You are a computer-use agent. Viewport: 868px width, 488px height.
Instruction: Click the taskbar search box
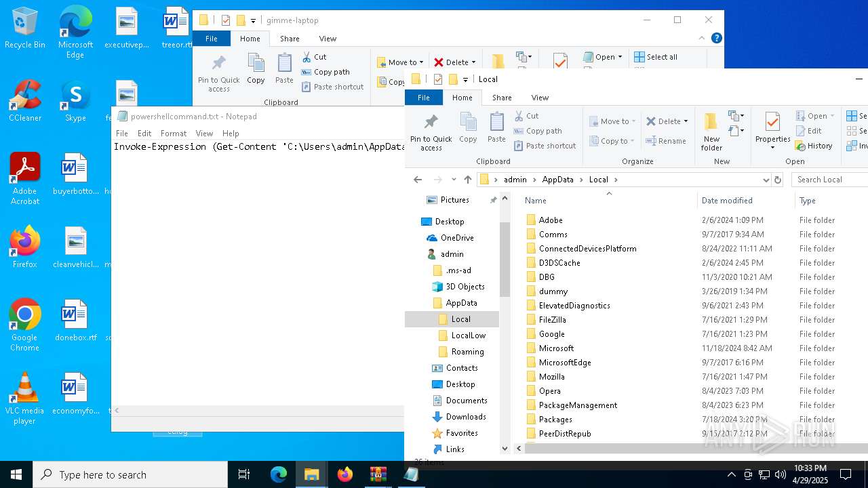click(130, 474)
